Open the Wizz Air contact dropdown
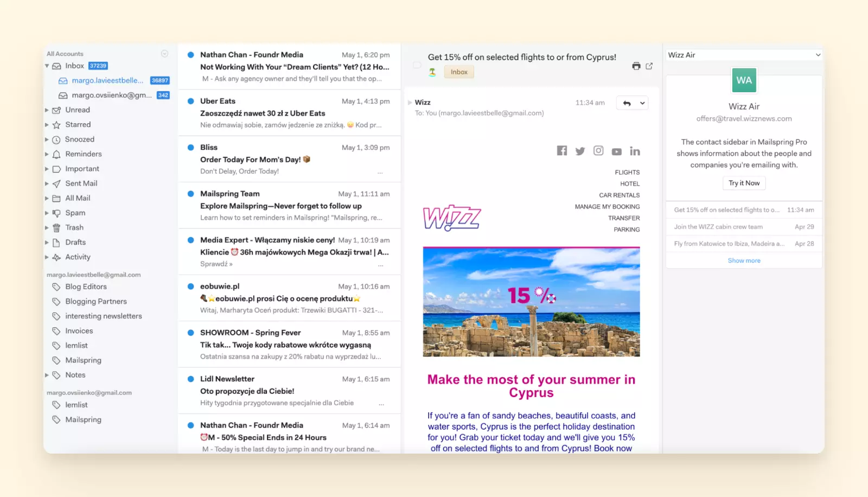The image size is (868, 497). 744,55
